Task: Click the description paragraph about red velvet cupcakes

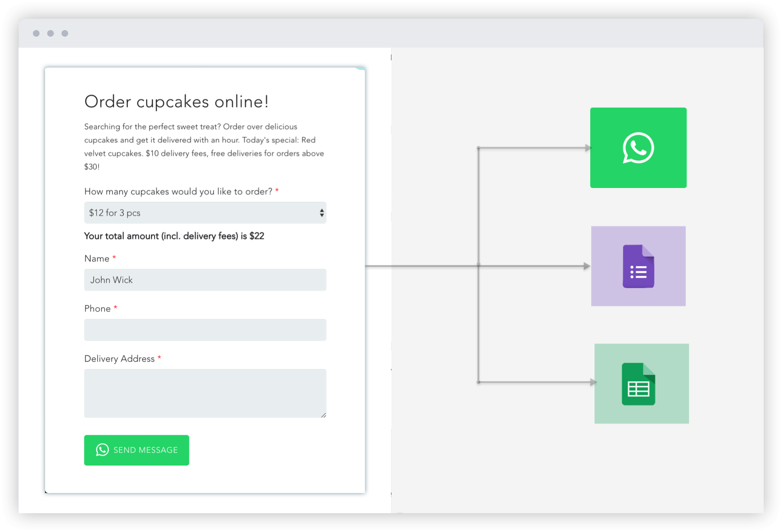Action: 204,147
